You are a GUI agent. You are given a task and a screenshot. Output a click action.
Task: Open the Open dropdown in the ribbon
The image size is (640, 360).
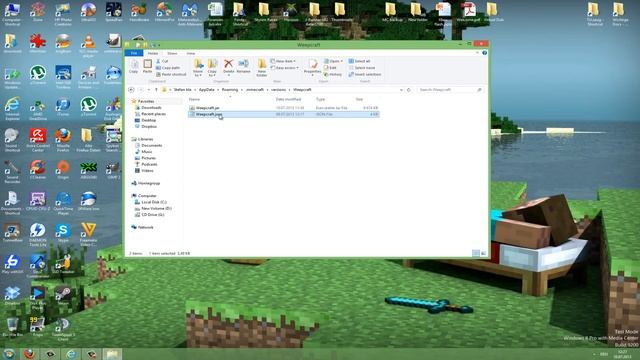click(x=333, y=61)
